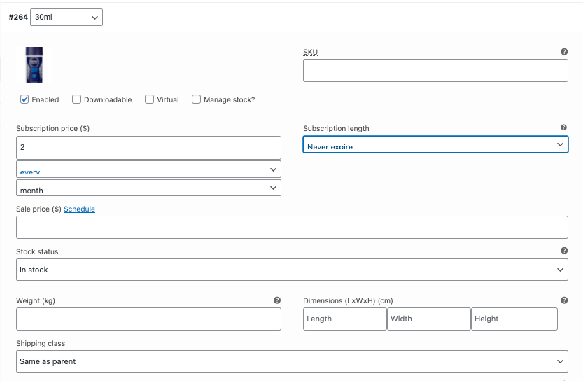The image size is (588, 381).
Task: Open the In stock status dropdown
Action: pos(292,270)
